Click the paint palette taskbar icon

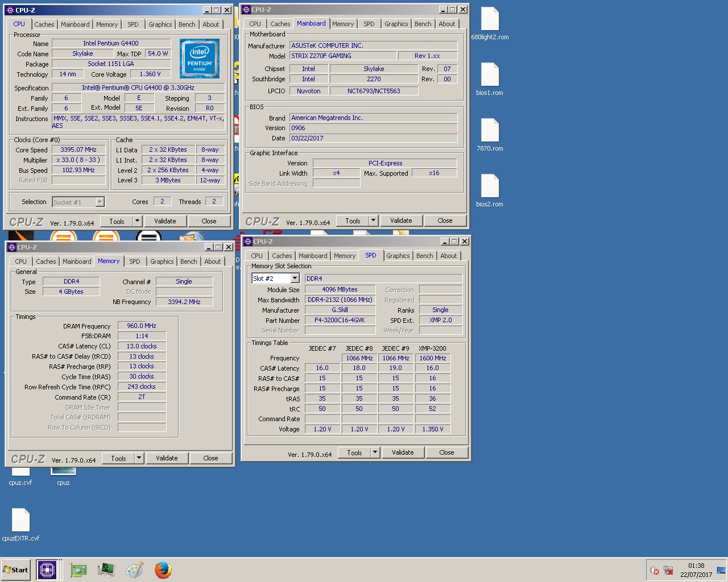(135, 570)
